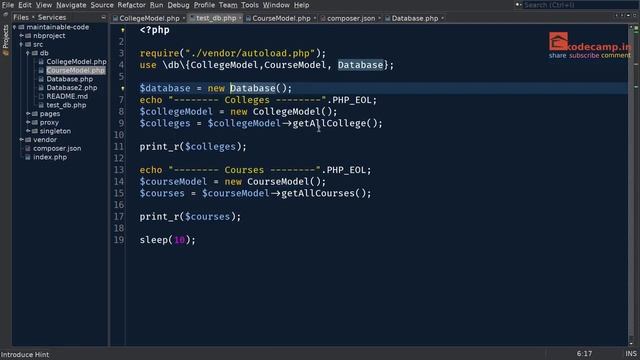Open the Refactor menu
The image size is (640, 360).
point(131,5)
